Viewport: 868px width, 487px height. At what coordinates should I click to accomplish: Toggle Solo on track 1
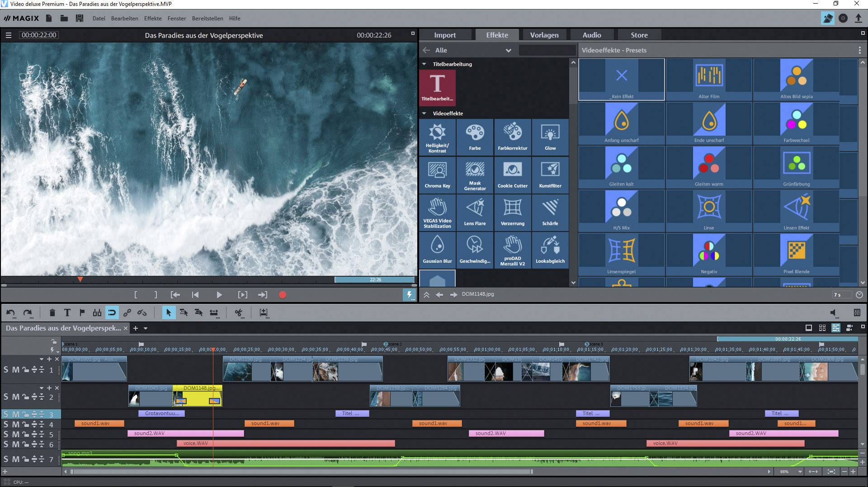click(6, 370)
